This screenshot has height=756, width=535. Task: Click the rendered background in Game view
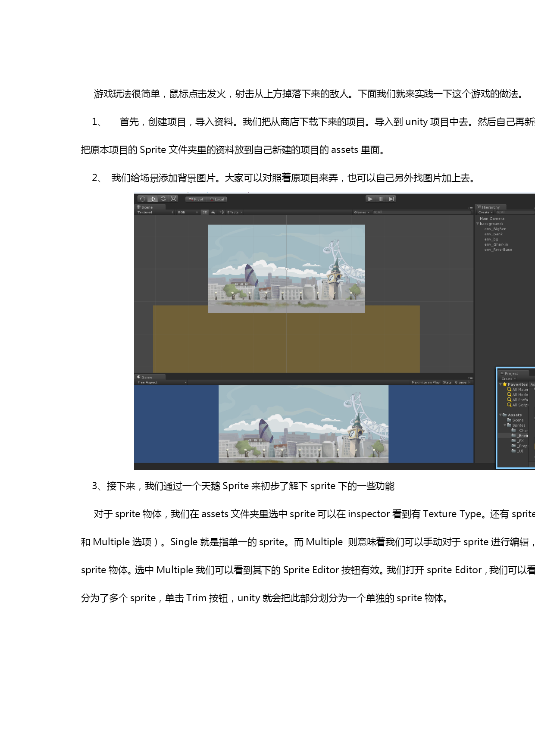[x=303, y=424]
